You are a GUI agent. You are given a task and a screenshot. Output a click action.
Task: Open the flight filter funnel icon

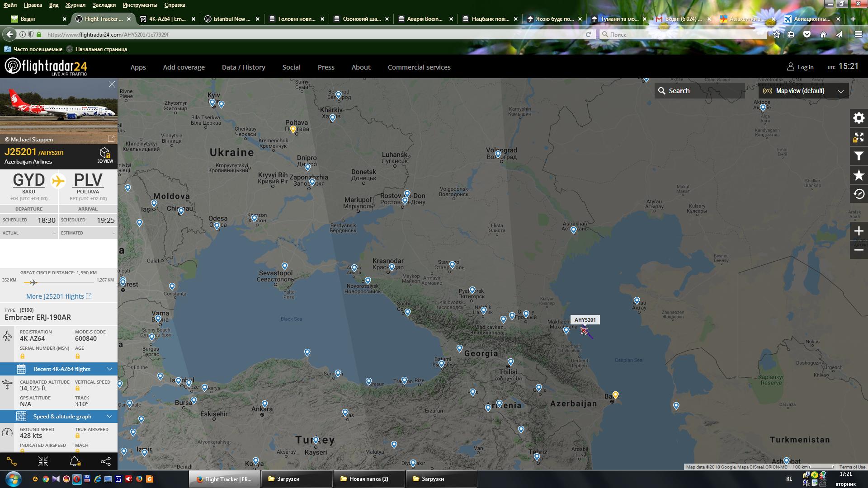pyautogui.click(x=859, y=156)
